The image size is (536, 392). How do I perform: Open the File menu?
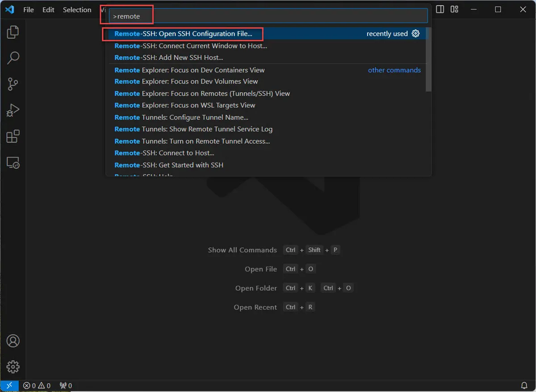tap(28, 9)
